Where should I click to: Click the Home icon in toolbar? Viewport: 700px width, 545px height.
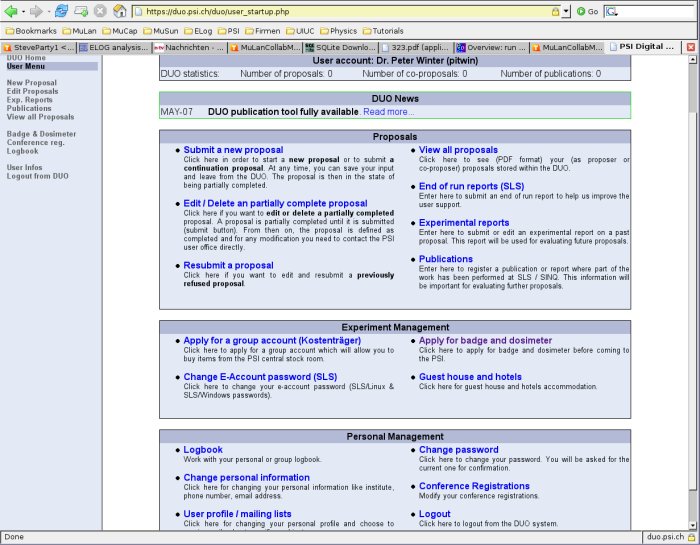(119, 11)
